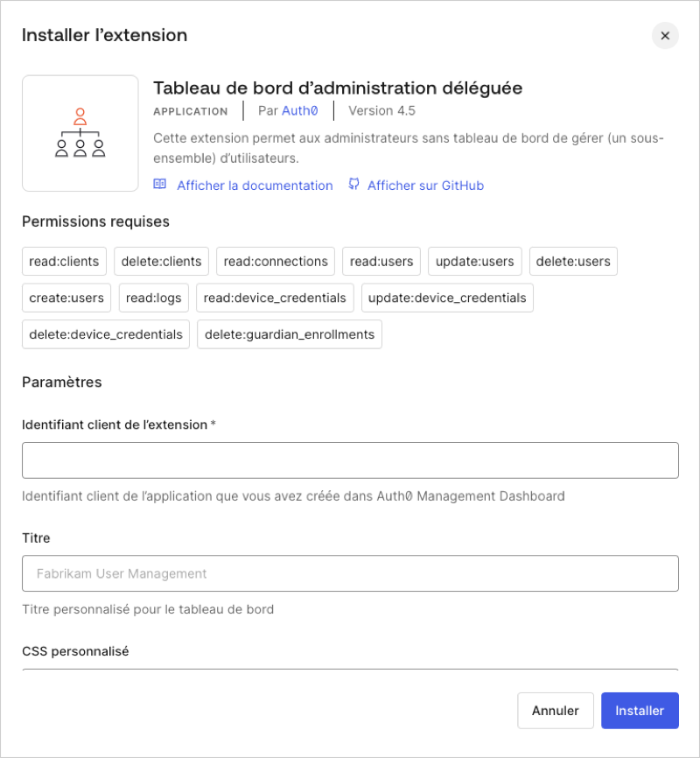Open Afficher la documentation

click(254, 185)
